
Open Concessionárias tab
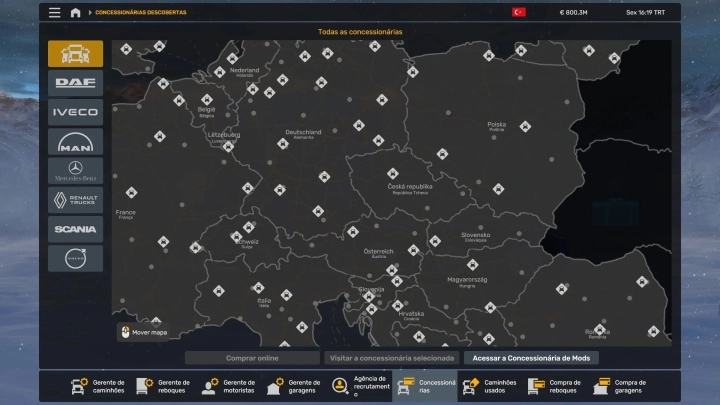pos(425,386)
